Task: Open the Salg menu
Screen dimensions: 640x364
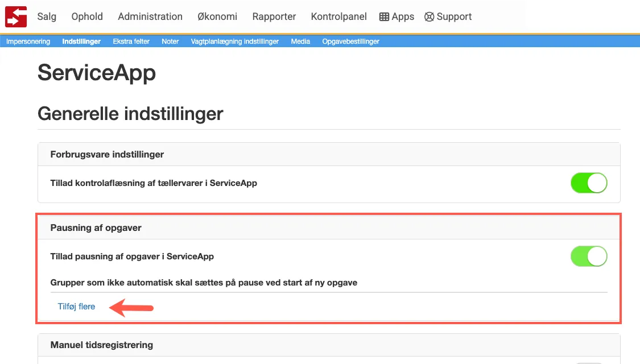Action: (47, 16)
